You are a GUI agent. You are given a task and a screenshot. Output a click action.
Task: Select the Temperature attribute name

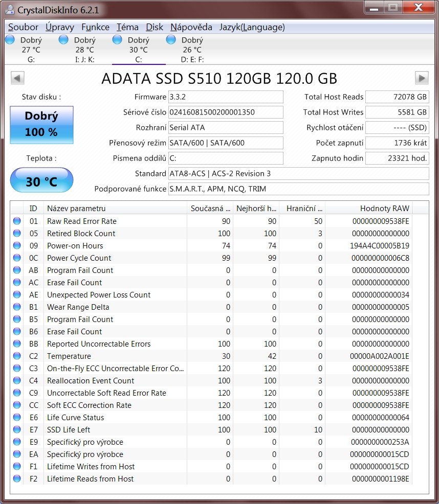coord(69,356)
